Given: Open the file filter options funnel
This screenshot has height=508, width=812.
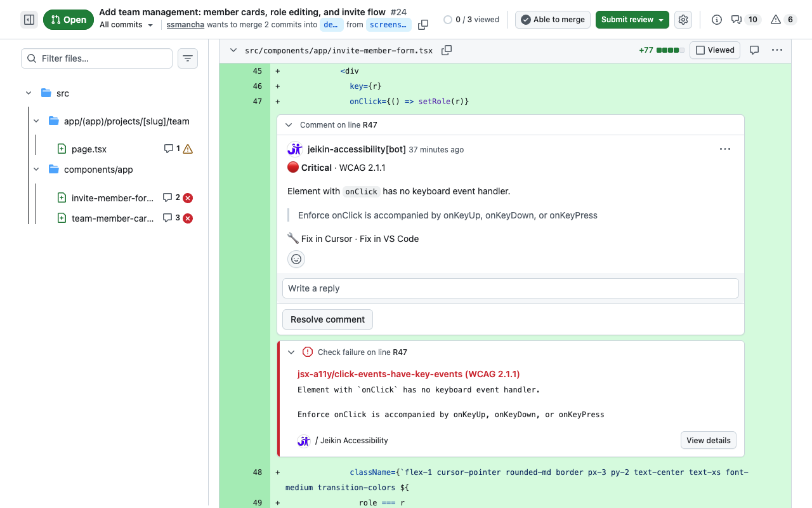Looking at the screenshot, I should click(x=187, y=58).
